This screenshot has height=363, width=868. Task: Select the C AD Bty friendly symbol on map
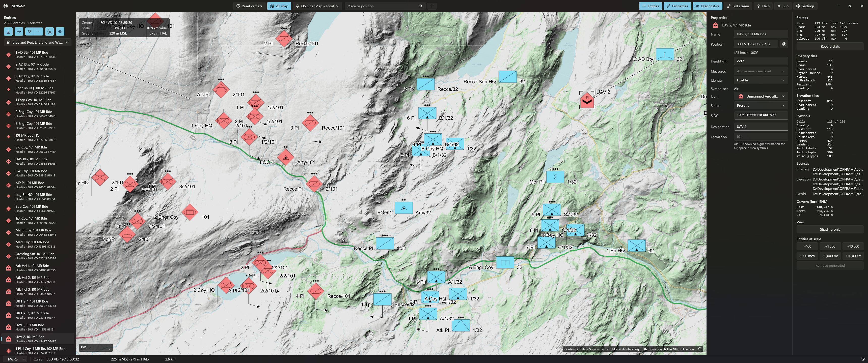pos(665,54)
